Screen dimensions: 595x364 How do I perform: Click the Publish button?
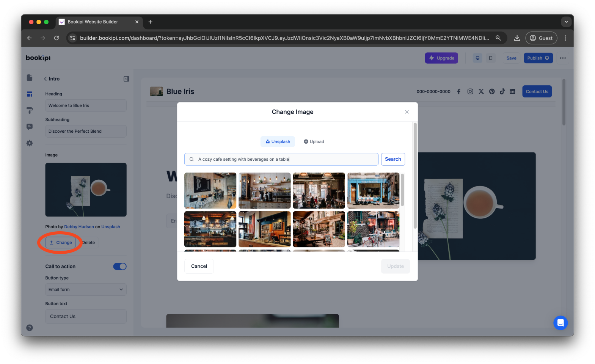tap(538, 58)
